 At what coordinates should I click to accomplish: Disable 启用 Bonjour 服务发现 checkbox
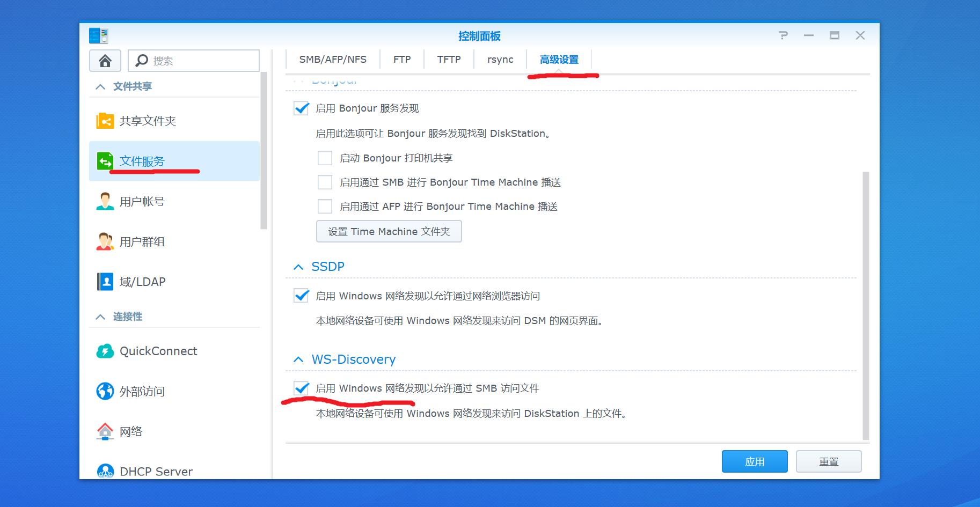coord(301,108)
